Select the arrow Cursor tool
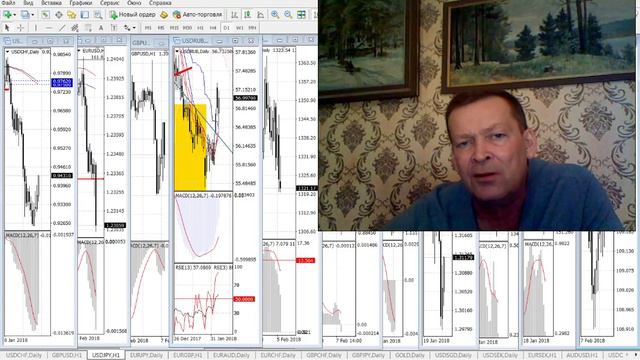This screenshot has width=640, height=360. tap(7, 28)
